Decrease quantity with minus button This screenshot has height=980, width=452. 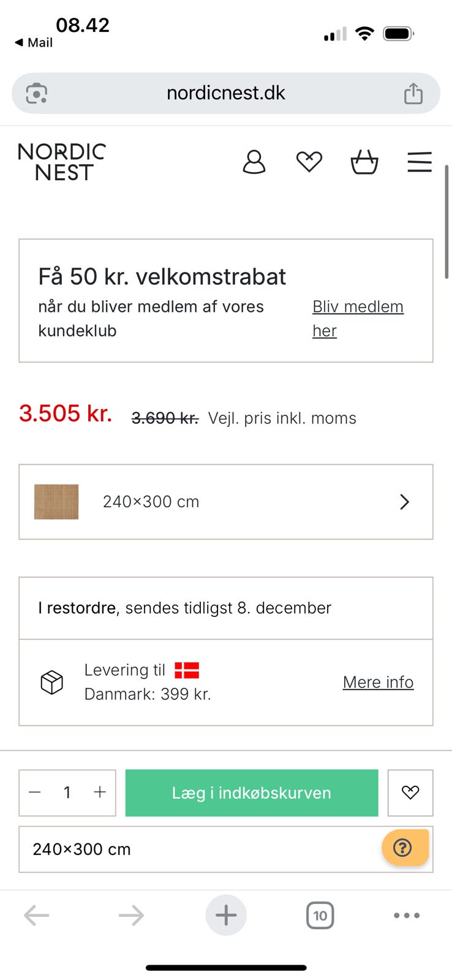click(35, 793)
